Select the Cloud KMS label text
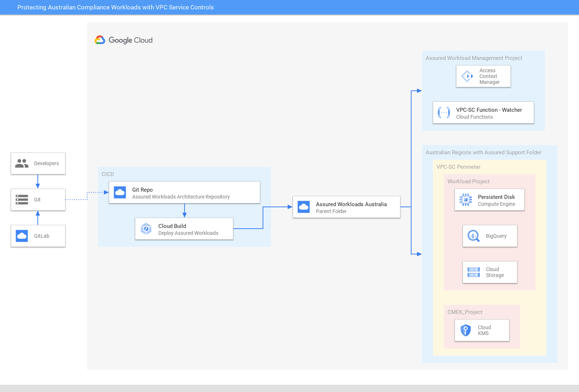Screen dimensions: 579x392 coord(484,330)
